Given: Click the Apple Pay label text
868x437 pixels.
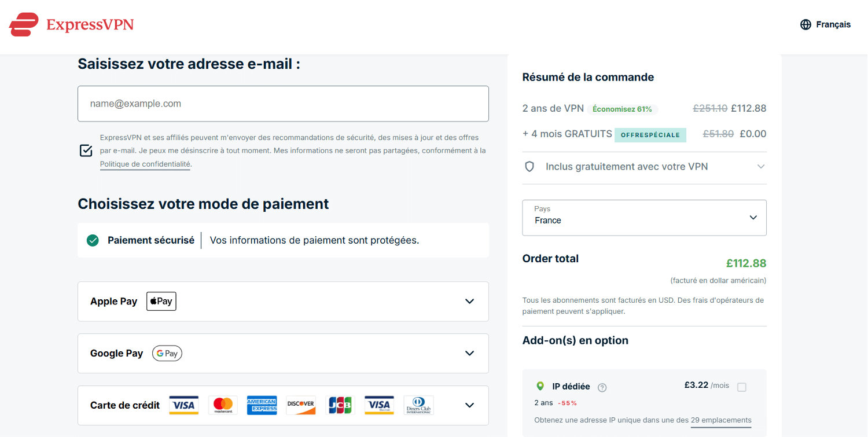Looking at the screenshot, I should [x=113, y=302].
